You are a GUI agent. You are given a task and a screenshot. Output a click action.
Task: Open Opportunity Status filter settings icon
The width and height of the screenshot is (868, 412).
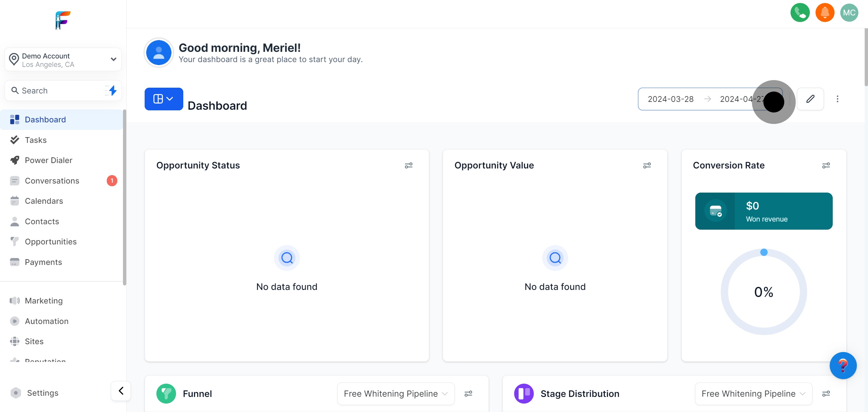[x=408, y=165]
